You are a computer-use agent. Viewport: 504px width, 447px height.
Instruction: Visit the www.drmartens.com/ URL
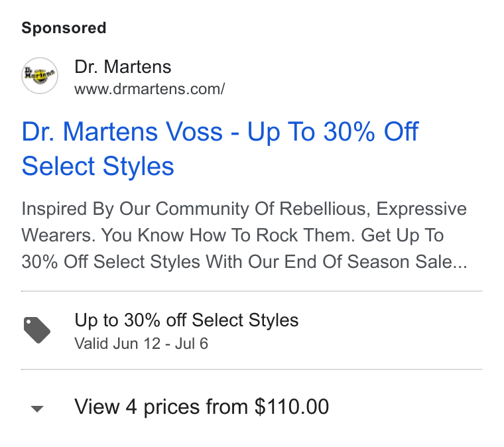[x=149, y=89]
